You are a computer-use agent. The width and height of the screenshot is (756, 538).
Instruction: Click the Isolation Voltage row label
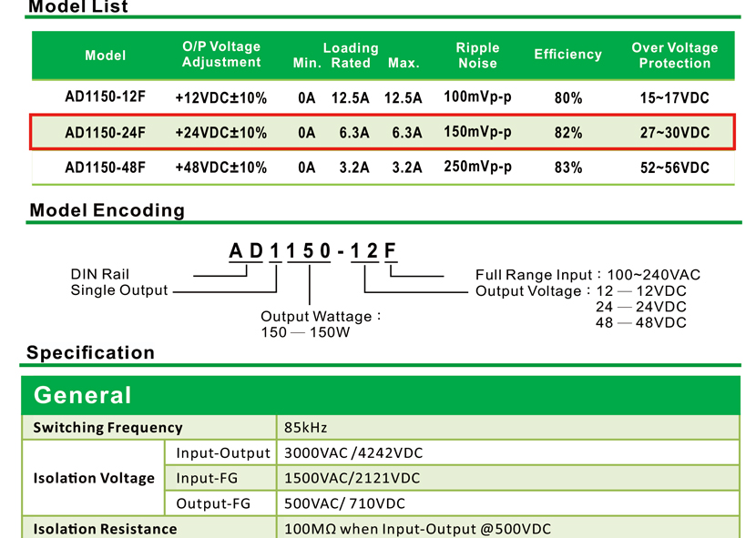click(94, 478)
